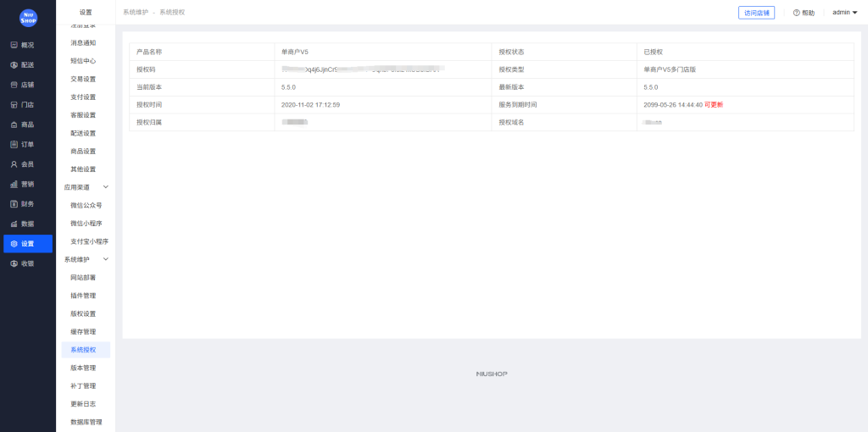The width and height of the screenshot is (868, 432).
Task: Open 支付设置 menu item
Action: [83, 97]
